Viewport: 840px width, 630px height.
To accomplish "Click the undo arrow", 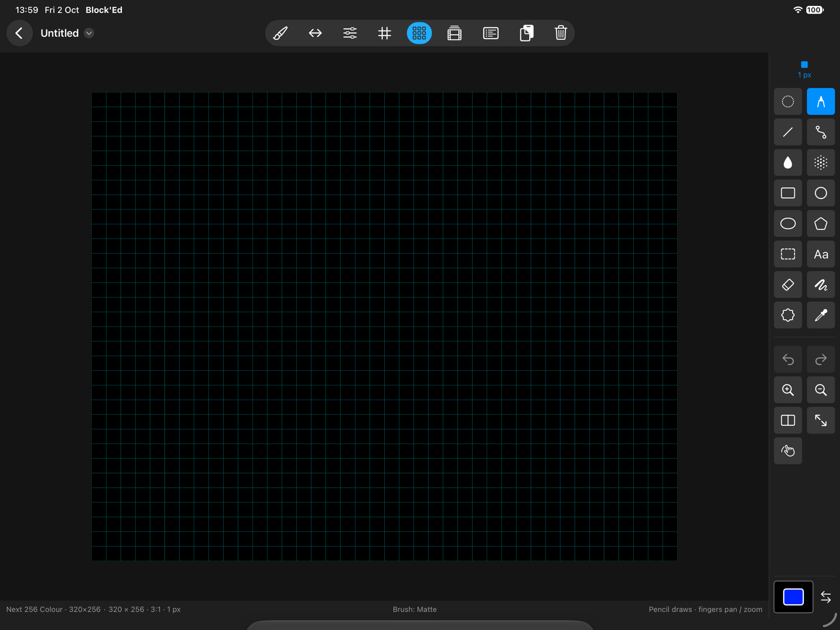I will [x=788, y=360].
